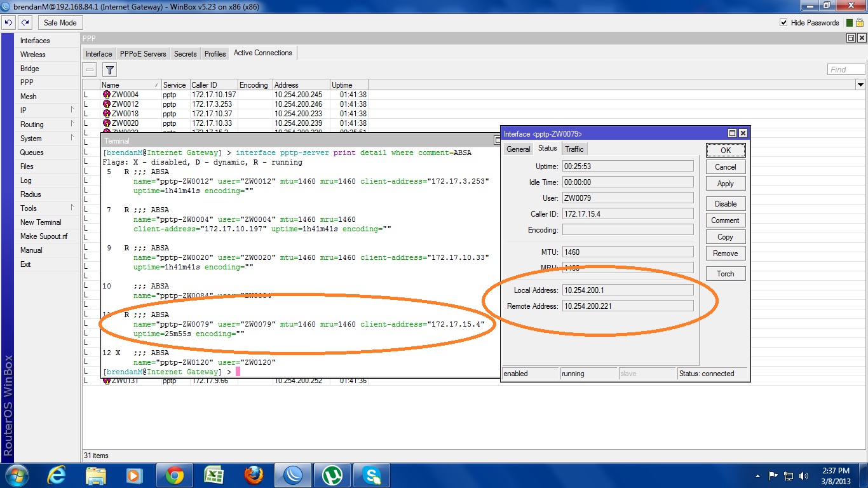Switch to the Secrets tab

click(x=185, y=54)
